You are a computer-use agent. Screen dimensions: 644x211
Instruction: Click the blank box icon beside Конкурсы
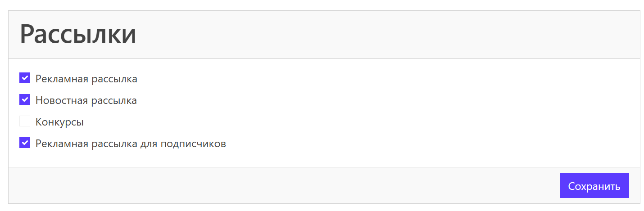[x=25, y=121]
